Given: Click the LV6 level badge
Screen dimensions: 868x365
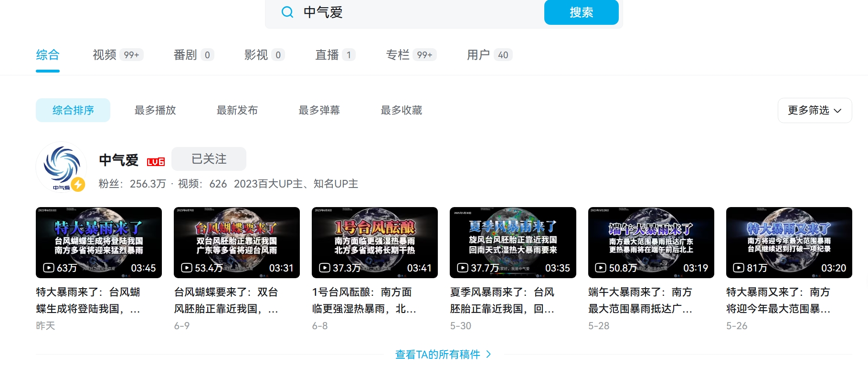Looking at the screenshot, I should 156,162.
